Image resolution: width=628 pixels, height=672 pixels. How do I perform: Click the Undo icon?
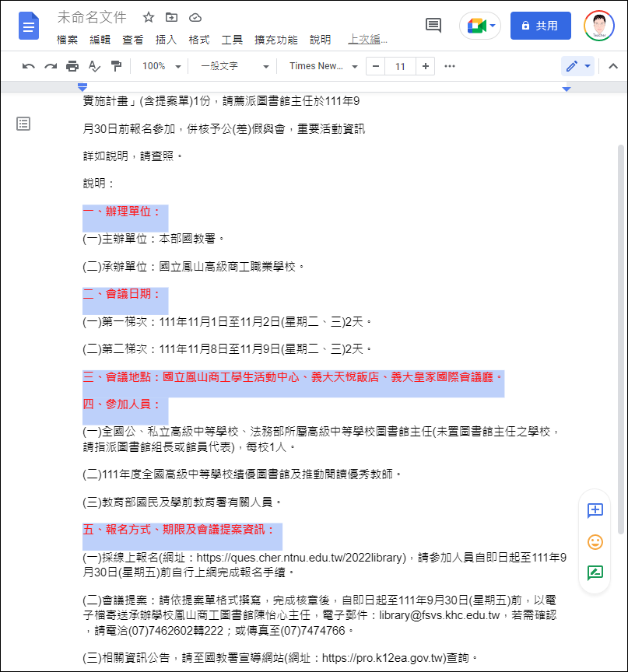28,66
